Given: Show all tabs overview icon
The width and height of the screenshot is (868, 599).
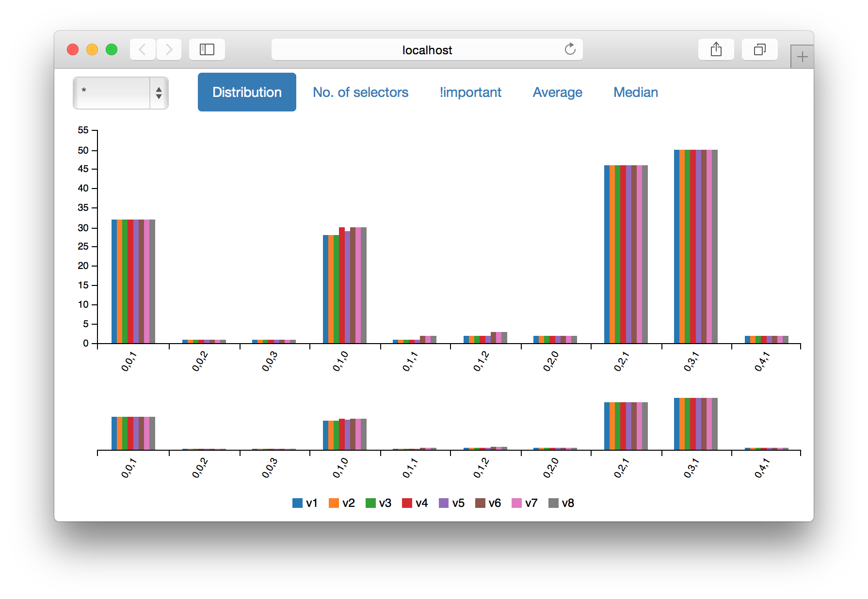Looking at the screenshot, I should (760, 49).
